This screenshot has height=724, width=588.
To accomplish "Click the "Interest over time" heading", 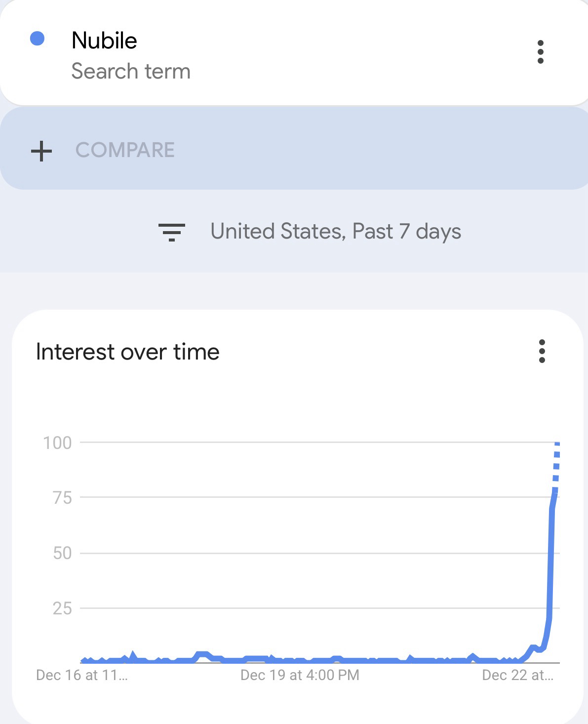I will point(127,352).
